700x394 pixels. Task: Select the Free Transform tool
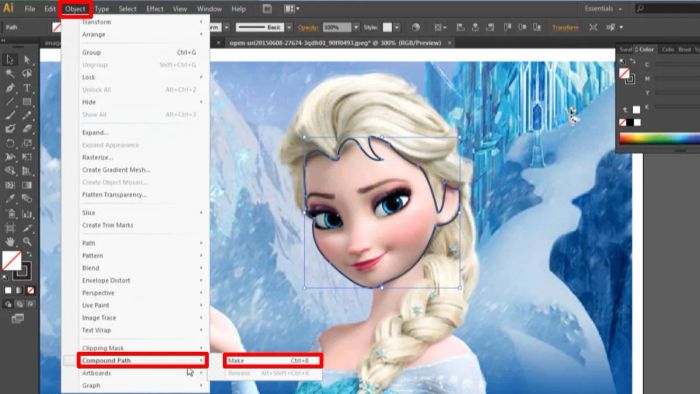(27, 157)
